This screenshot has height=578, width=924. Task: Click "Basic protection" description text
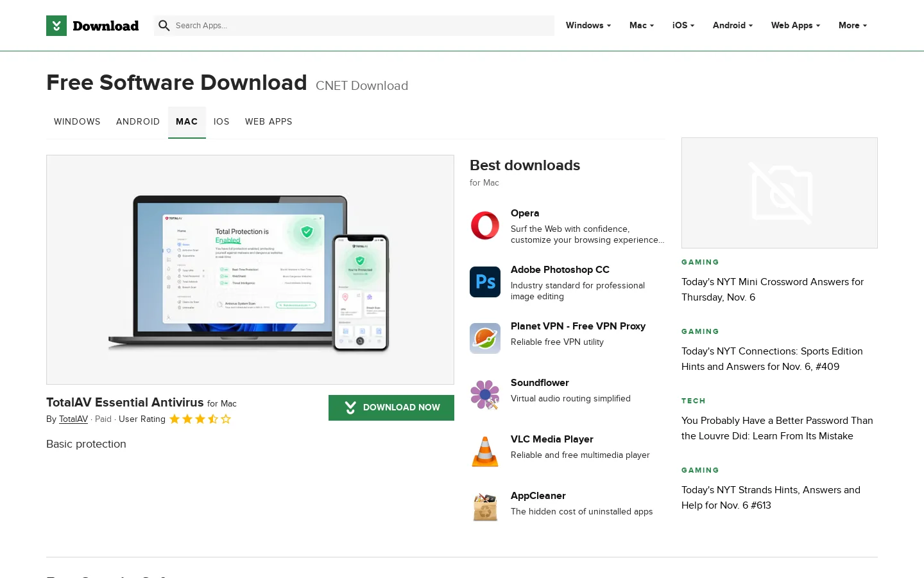tap(86, 444)
